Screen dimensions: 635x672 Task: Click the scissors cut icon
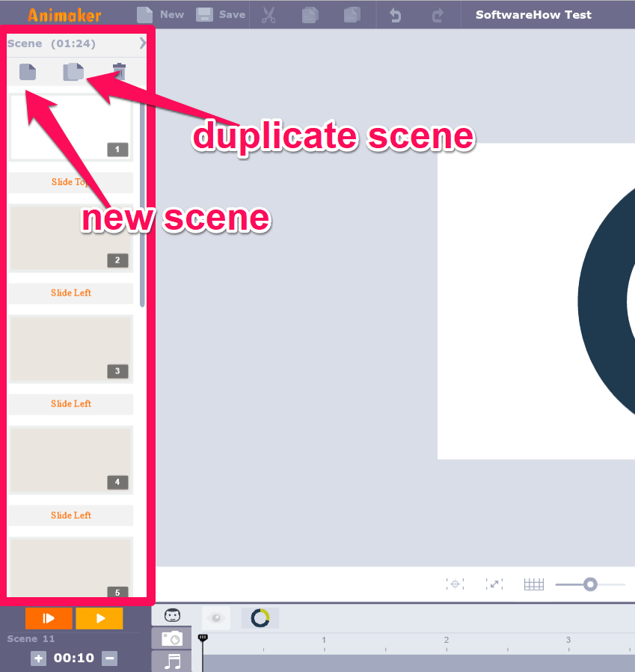(269, 15)
